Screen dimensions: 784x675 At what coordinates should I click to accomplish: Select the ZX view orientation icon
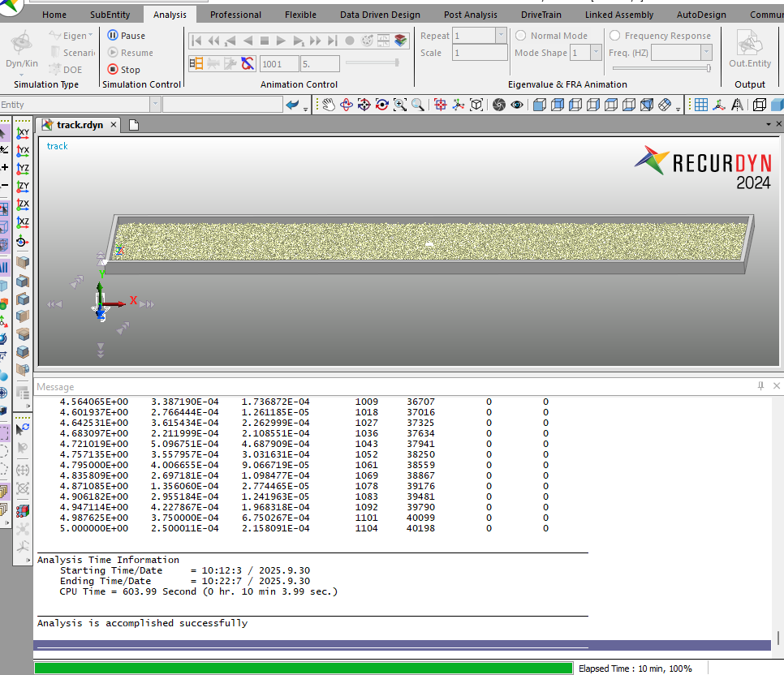(x=22, y=204)
